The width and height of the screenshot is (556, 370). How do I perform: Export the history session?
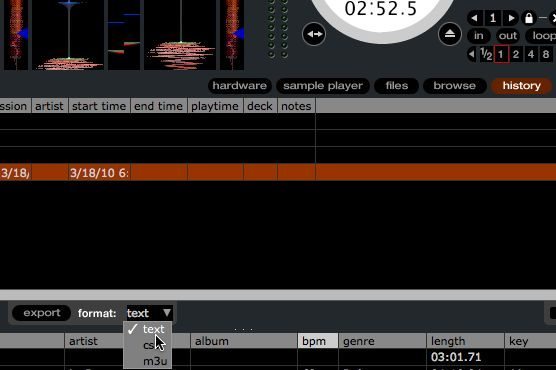[x=41, y=313]
